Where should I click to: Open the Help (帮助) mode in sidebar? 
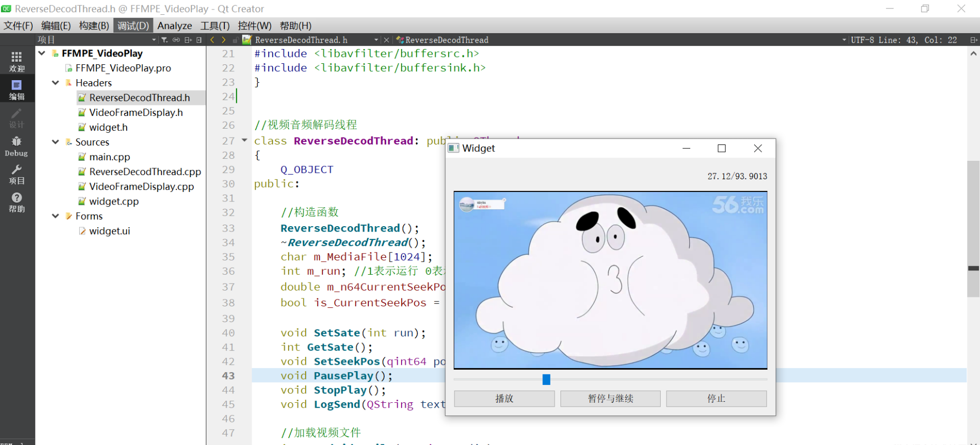pos(17,202)
